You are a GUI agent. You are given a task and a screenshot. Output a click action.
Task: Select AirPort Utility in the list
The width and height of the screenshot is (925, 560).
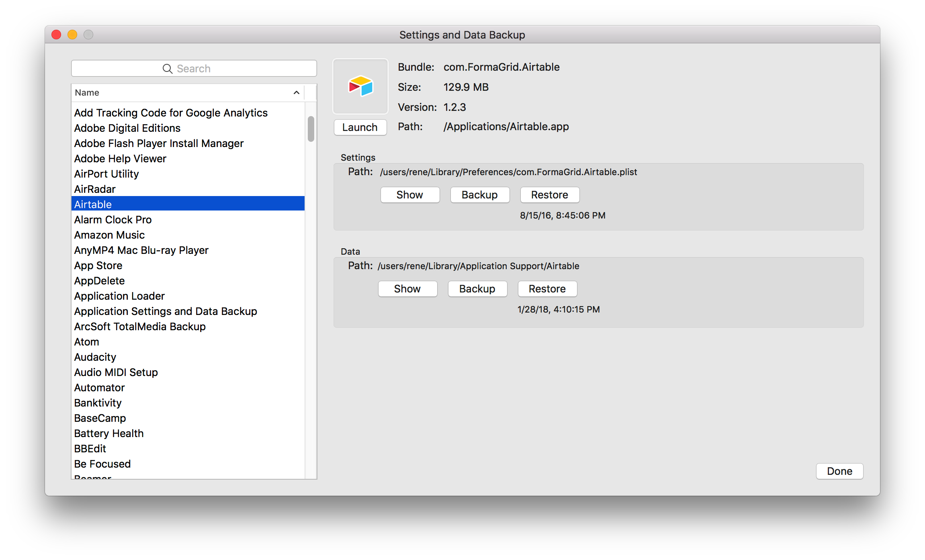(188, 174)
